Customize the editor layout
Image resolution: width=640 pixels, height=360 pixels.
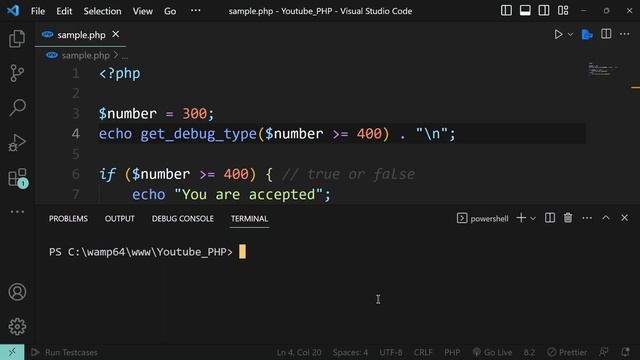click(563, 11)
